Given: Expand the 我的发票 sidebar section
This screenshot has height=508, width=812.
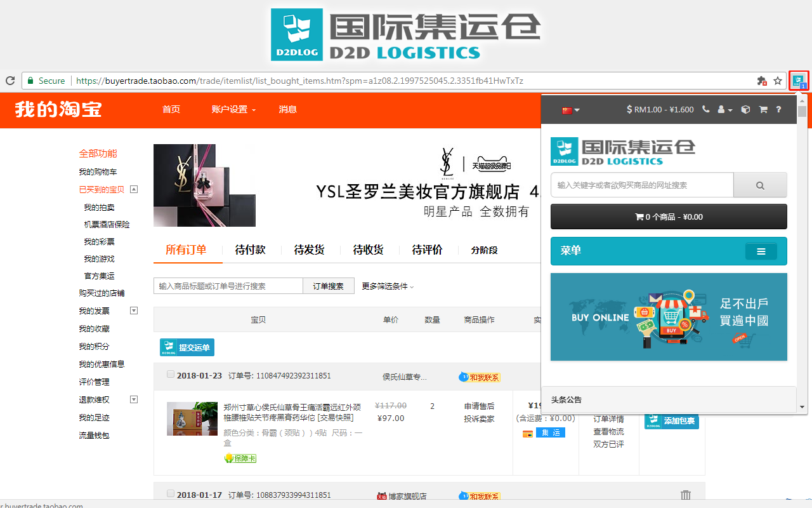Looking at the screenshot, I should pos(134,311).
